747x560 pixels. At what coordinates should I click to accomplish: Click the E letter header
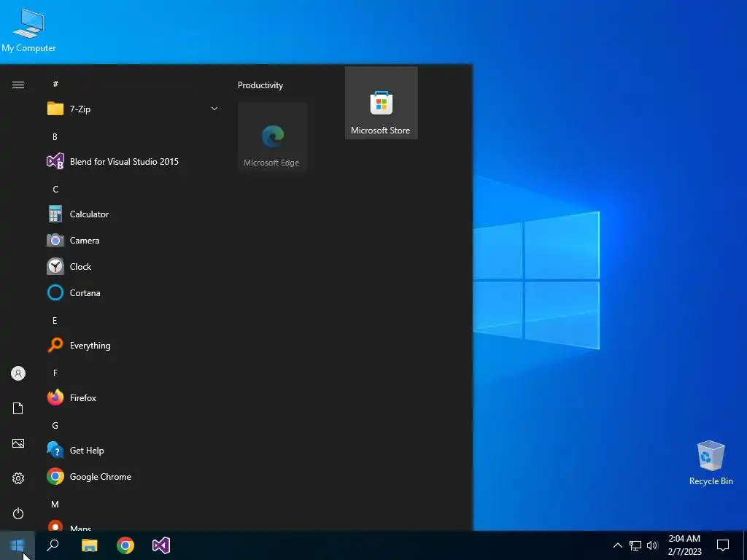coord(55,321)
